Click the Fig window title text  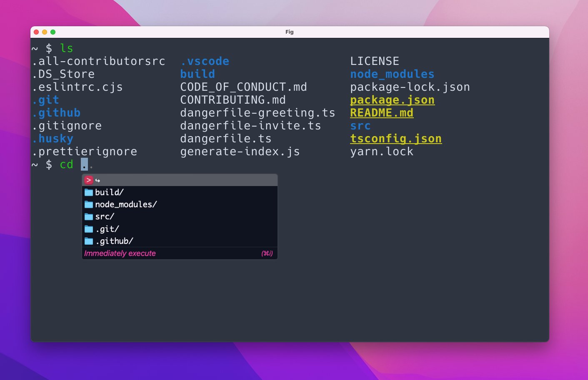[289, 32]
